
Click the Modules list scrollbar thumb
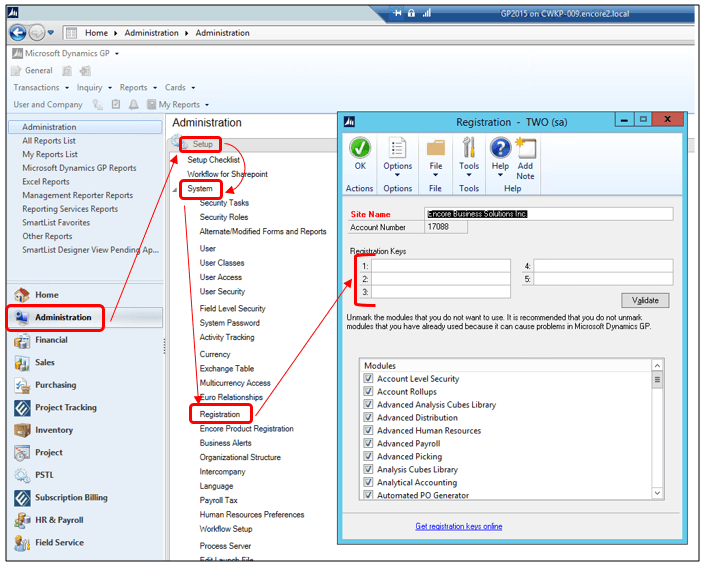657,379
